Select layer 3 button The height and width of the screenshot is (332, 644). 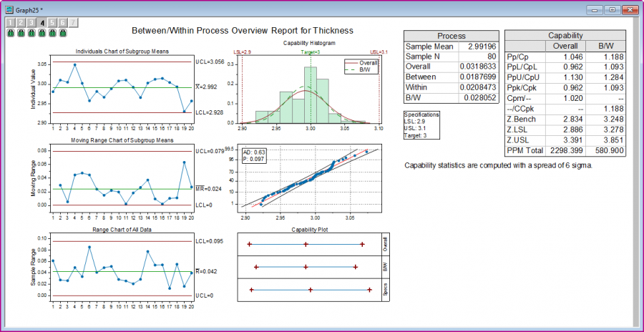pos(31,23)
